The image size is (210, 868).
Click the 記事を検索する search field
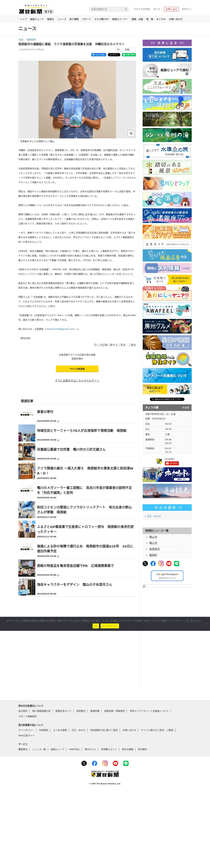(x=107, y=9)
